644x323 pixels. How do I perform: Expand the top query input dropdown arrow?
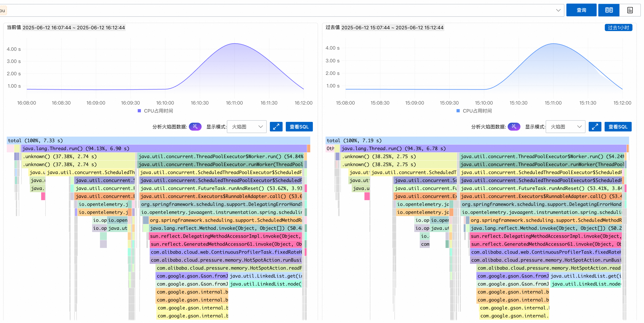click(558, 10)
